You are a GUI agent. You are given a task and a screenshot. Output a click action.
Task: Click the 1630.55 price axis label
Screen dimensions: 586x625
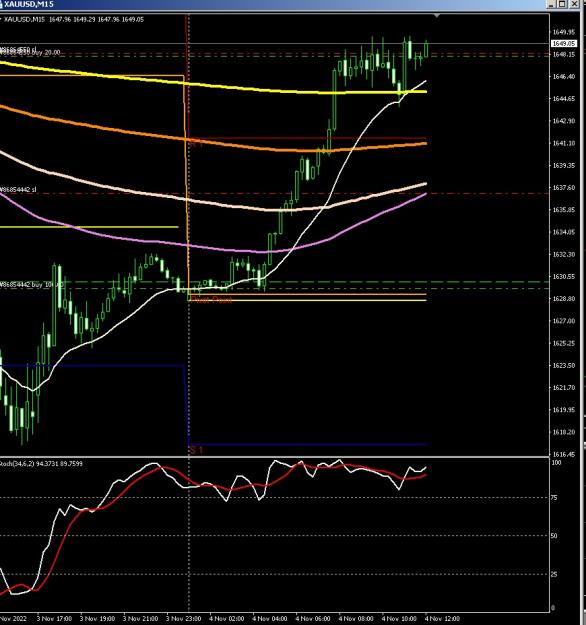pos(564,276)
